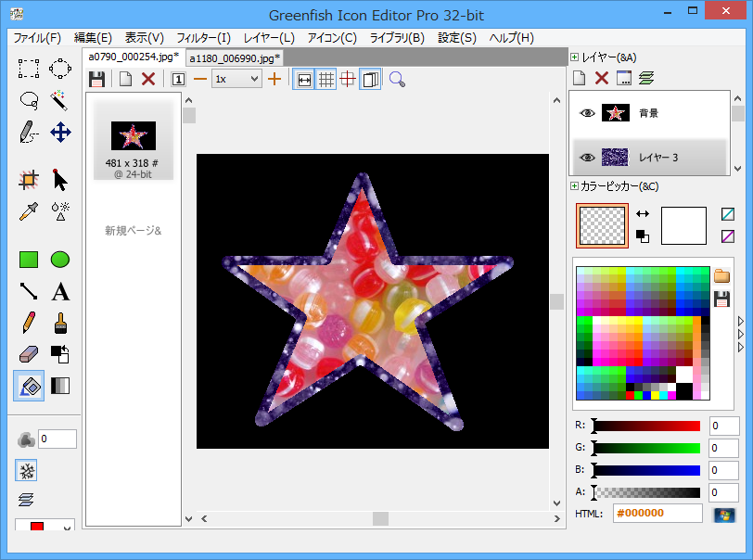Select the Pencil tool

[x=29, y=324]
